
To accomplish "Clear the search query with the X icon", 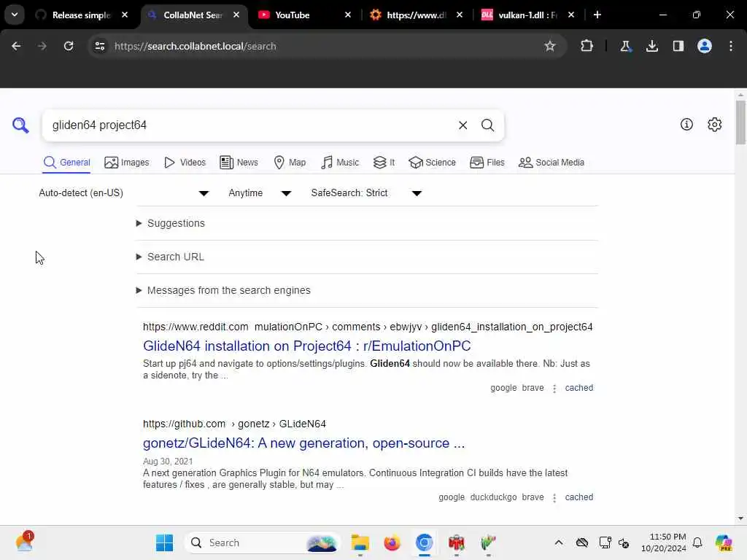I will [462, 125].
